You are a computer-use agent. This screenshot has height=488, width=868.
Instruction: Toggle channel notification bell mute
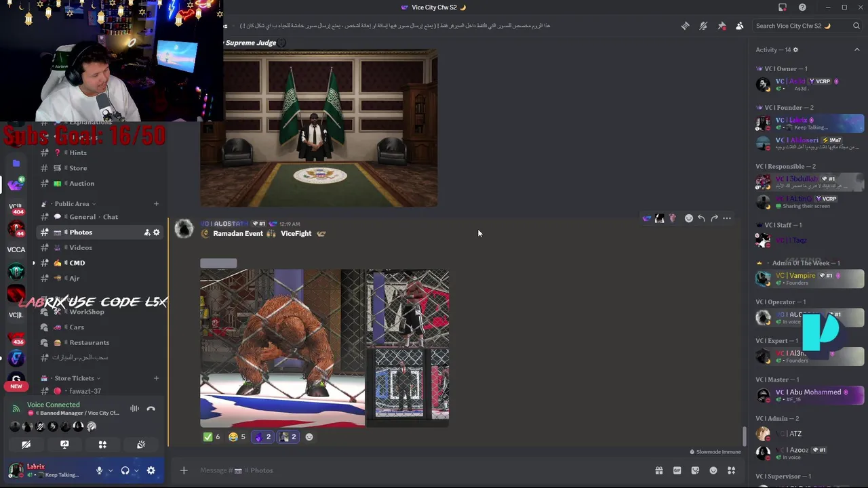click(703, 26)
